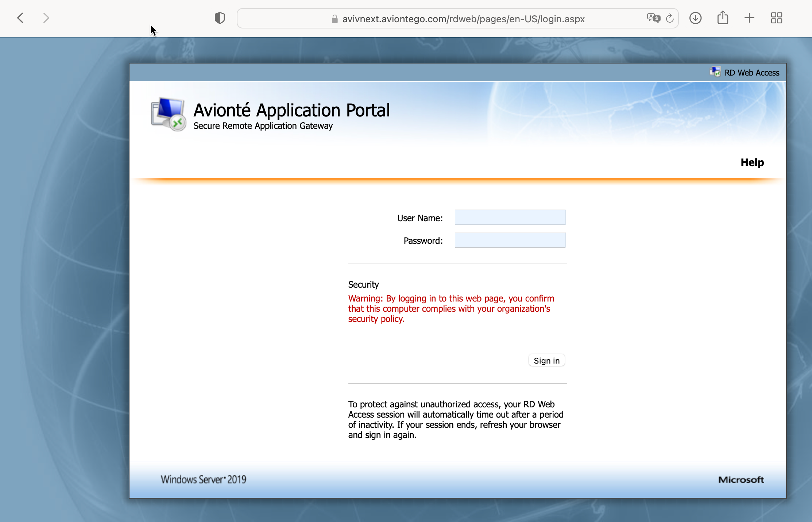
Task: Open the privacy shield report icon
Action: point(220,18)
